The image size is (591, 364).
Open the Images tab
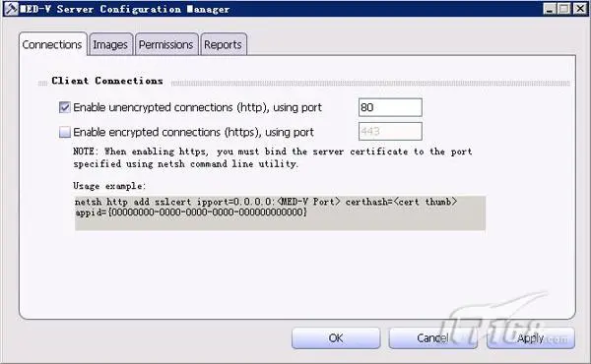tap(110, 44)
